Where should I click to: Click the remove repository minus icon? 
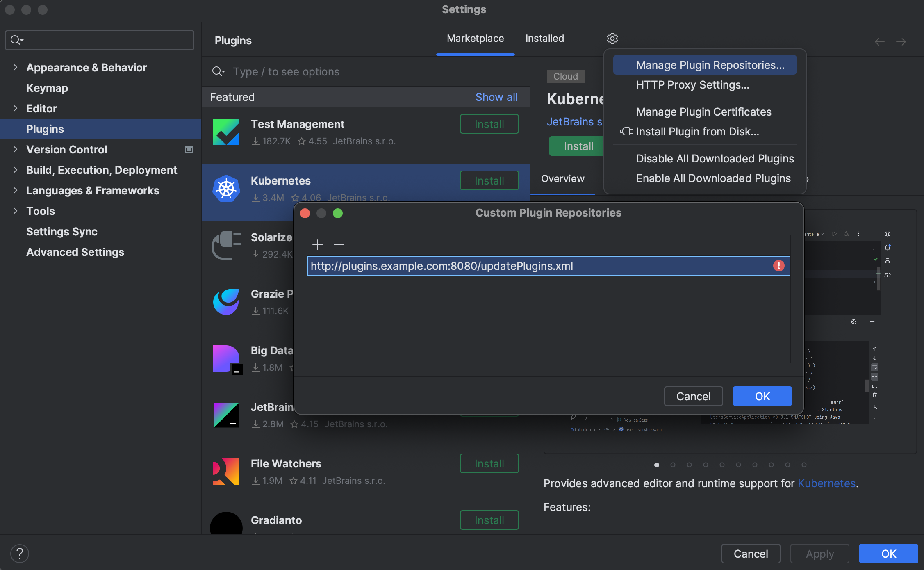pyautogui.click(x=339, y=245)
